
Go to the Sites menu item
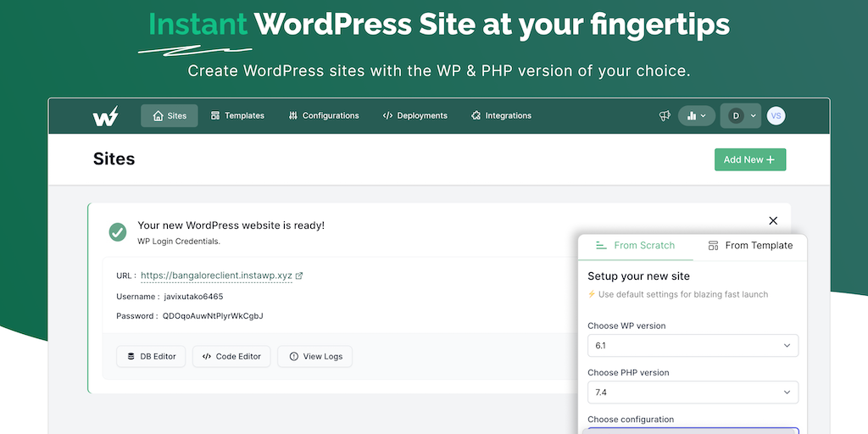click(x=170, y=116)
